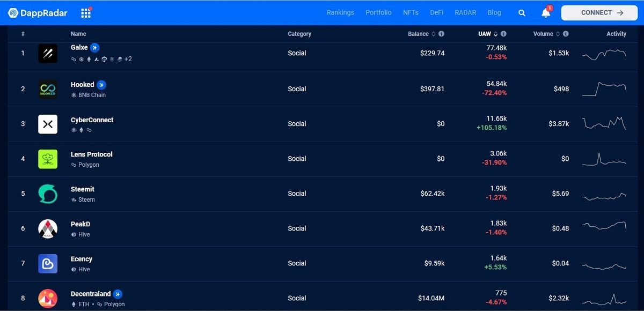Image resolution: width=644 pixels, height=311 pixels.
Task: Click the Galxe verified badge
Action: click(x=94, y=48)
